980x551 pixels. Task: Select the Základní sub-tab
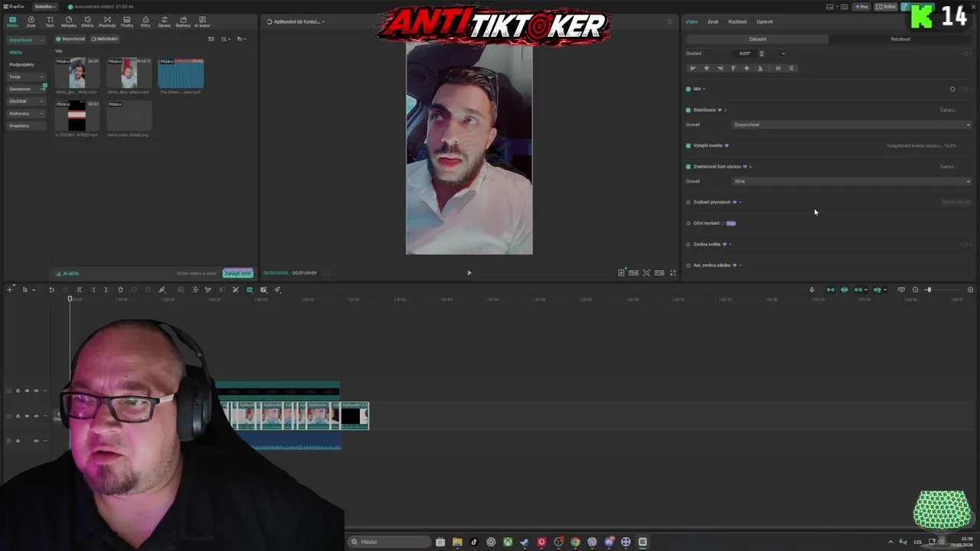[757, 39]
